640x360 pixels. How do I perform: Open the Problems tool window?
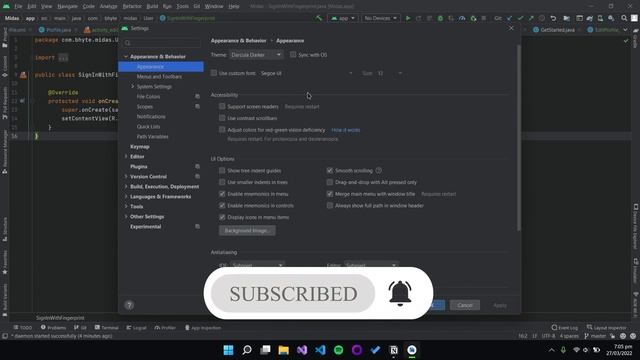click(x=53, y=327)
